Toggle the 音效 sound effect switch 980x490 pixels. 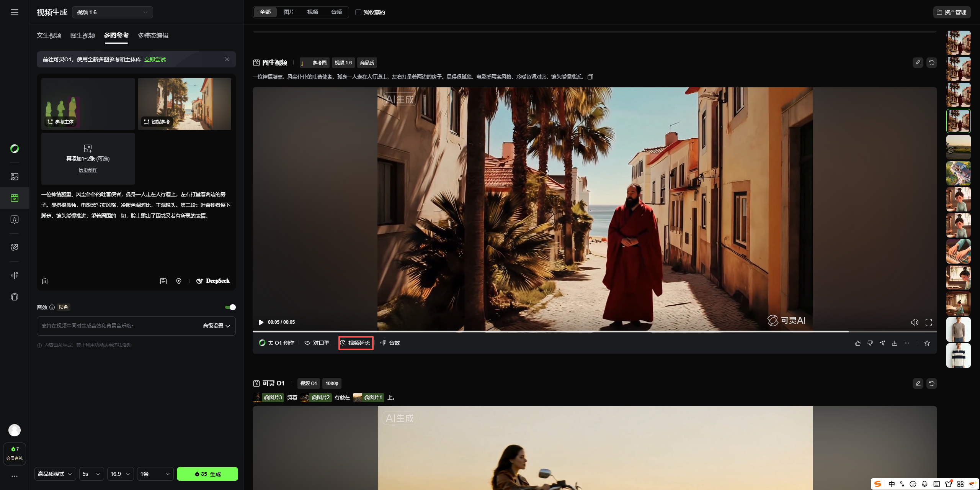point(230,307)
